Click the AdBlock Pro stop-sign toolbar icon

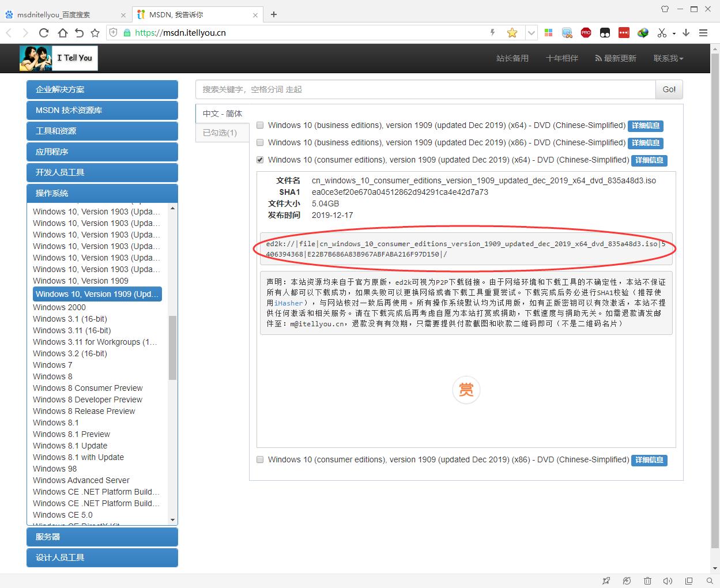[x=586, y=32]
